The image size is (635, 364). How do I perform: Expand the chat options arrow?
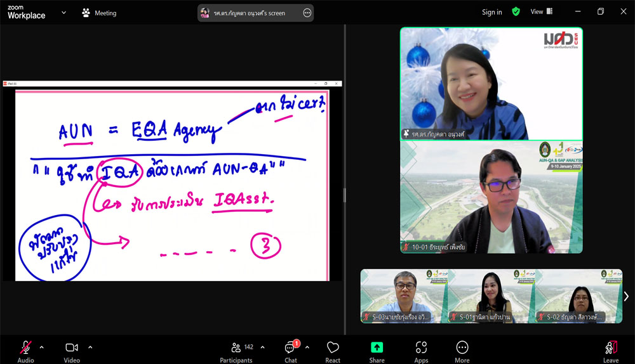pos(307,347)
